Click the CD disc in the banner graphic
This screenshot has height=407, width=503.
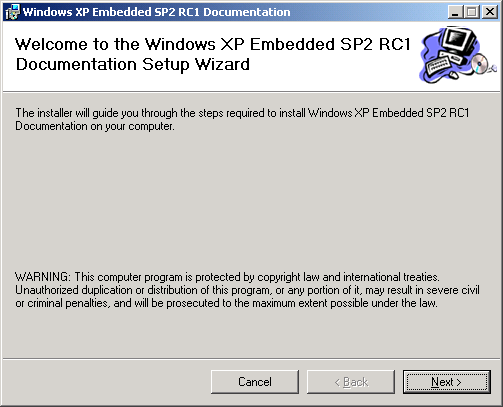tap(480, 63)
